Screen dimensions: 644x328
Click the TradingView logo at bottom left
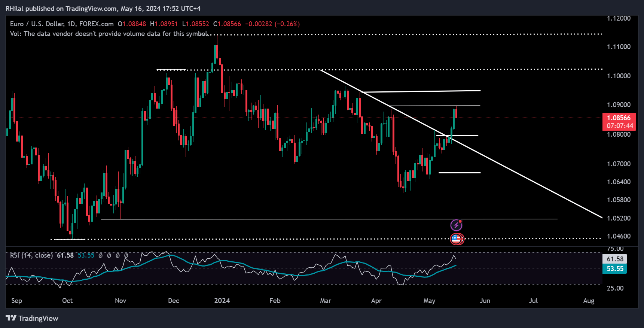[x=32, y=318]
